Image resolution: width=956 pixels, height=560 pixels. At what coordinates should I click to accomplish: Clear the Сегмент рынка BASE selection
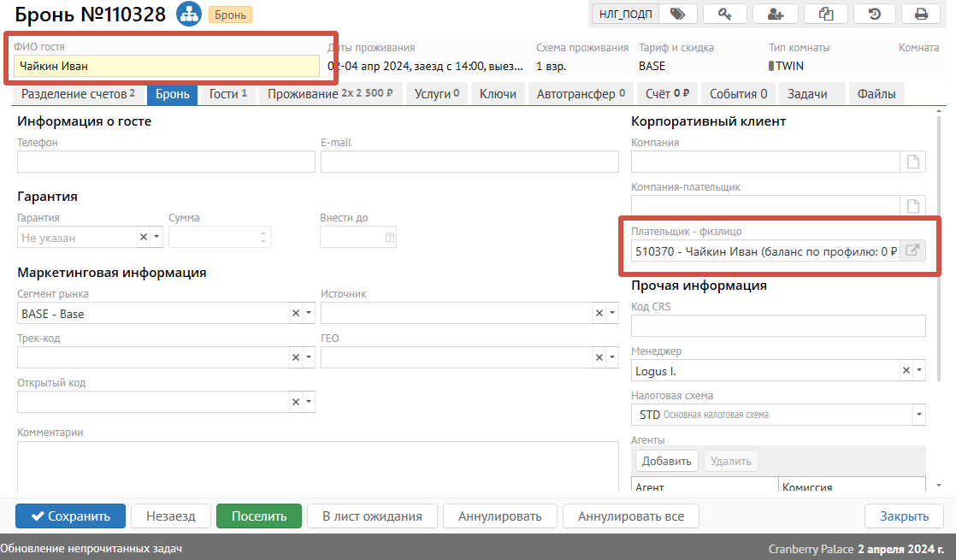(296, 314)
